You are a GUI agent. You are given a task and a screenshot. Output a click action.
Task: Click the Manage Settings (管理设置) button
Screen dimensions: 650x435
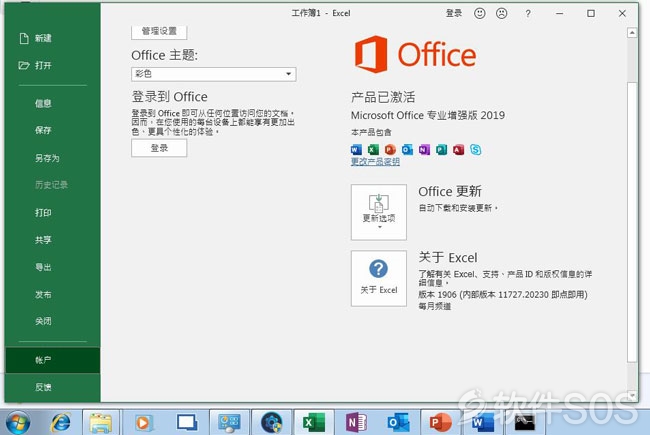(159, 32)
